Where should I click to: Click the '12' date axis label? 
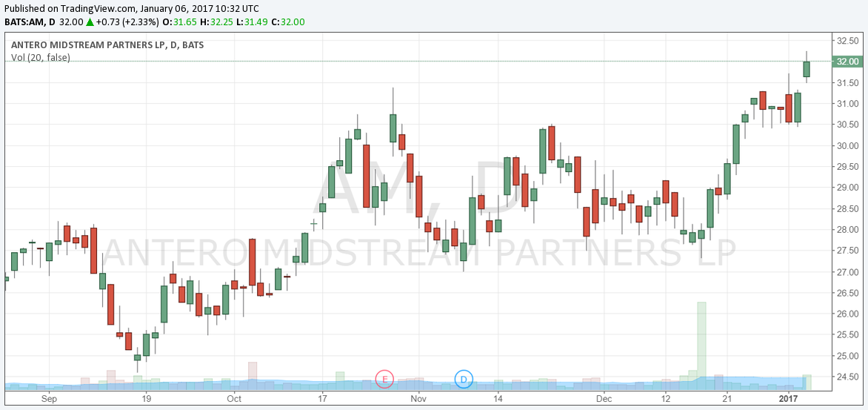pos(666,398)
